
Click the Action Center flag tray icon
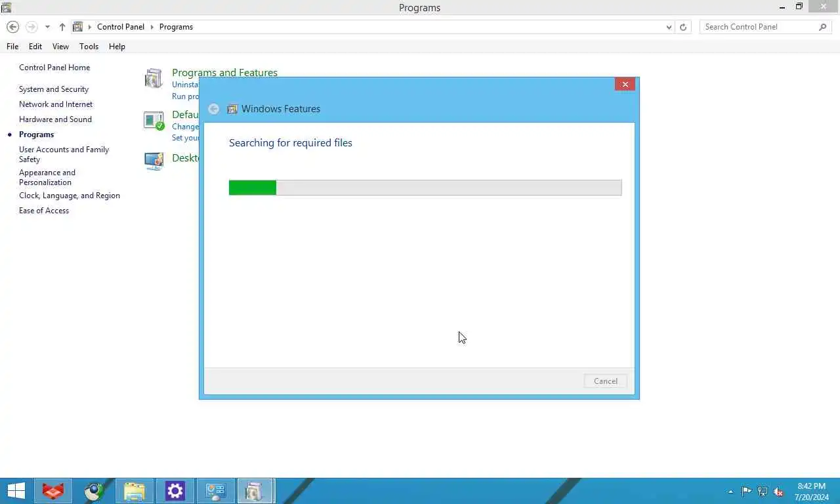(747, 492)
